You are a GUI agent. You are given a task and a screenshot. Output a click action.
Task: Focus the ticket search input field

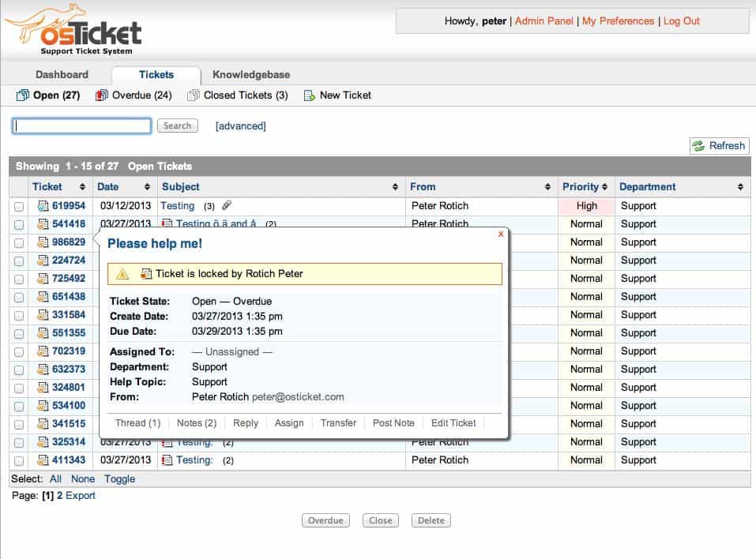click(81, 126)
